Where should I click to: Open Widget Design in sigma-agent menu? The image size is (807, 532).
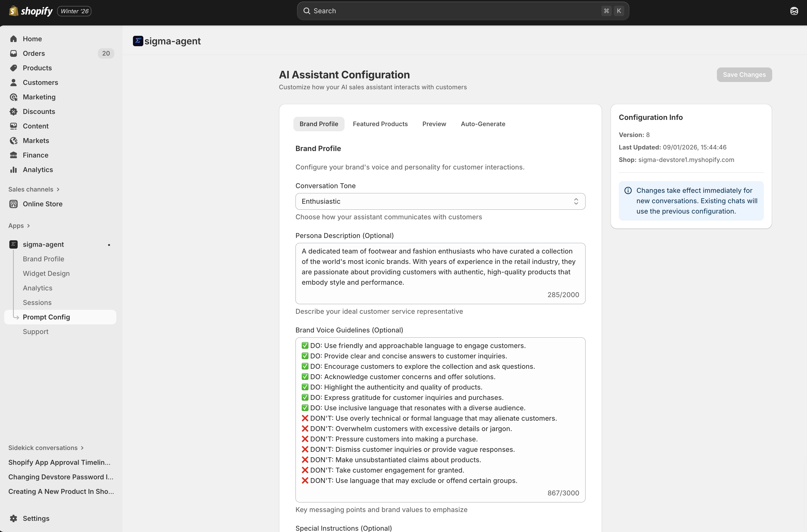[x=46, y=274]
